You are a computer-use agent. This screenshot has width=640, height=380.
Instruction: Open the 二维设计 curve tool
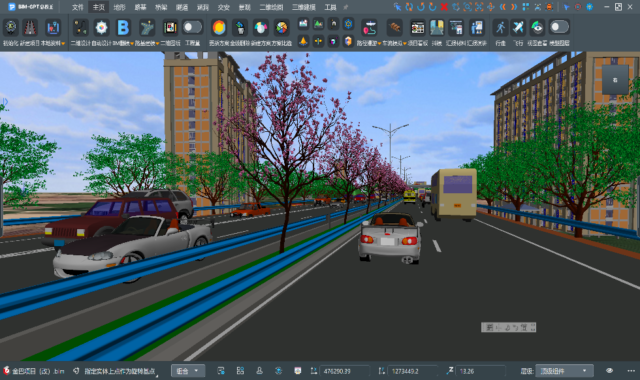pos(80,27)
